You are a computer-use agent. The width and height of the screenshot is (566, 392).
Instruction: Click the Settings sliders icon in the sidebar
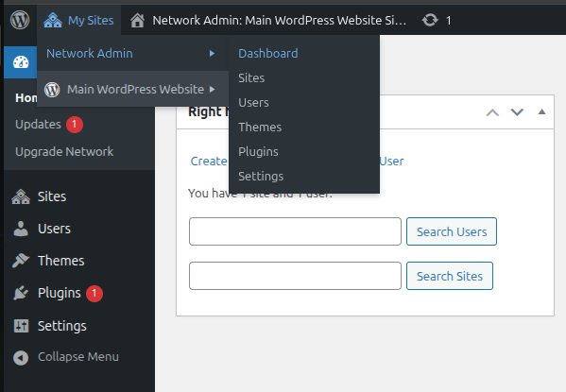pyautogui.click(x=21, y=326)
